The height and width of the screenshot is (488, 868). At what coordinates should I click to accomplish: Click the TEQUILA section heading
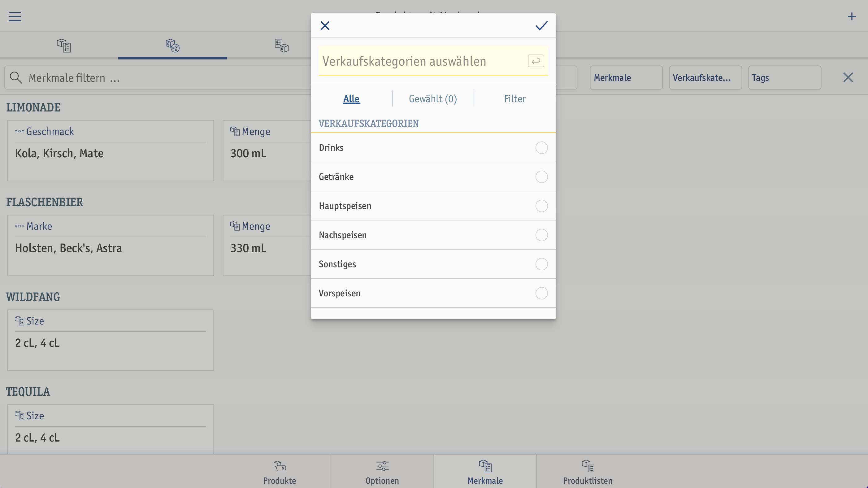pyautogui.click(x=28, y=392)
